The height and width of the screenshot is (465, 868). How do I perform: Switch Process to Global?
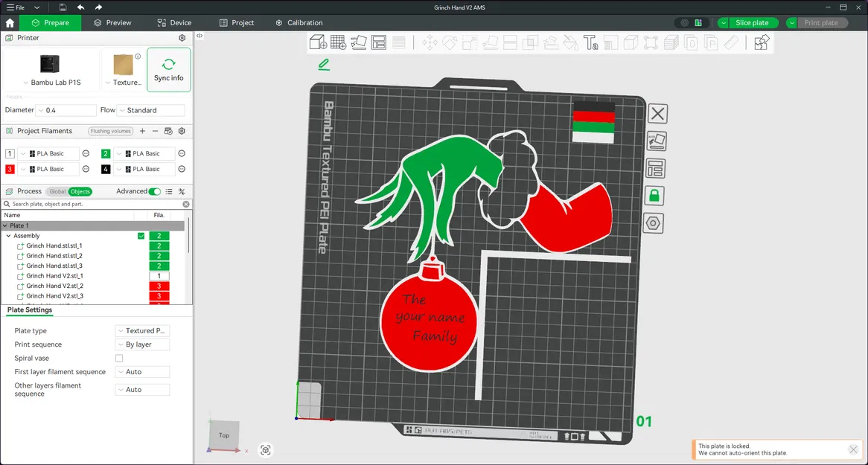[57, 191]
